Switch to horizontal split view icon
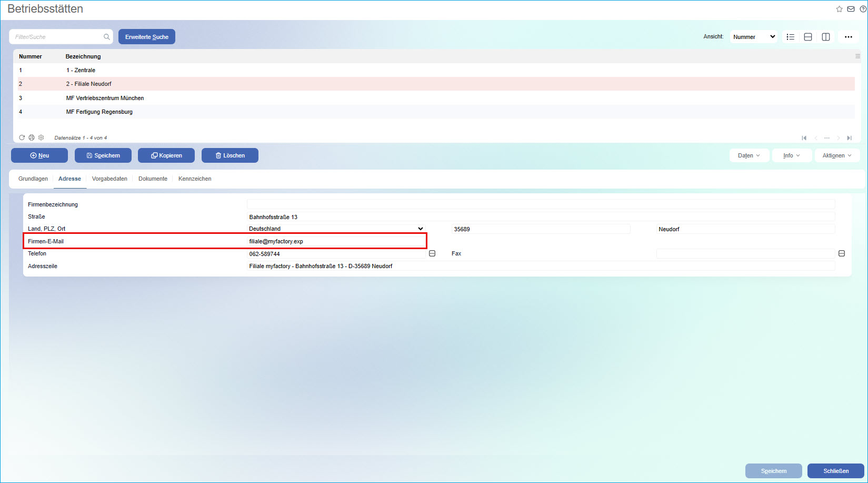 [x=808, y=37]
